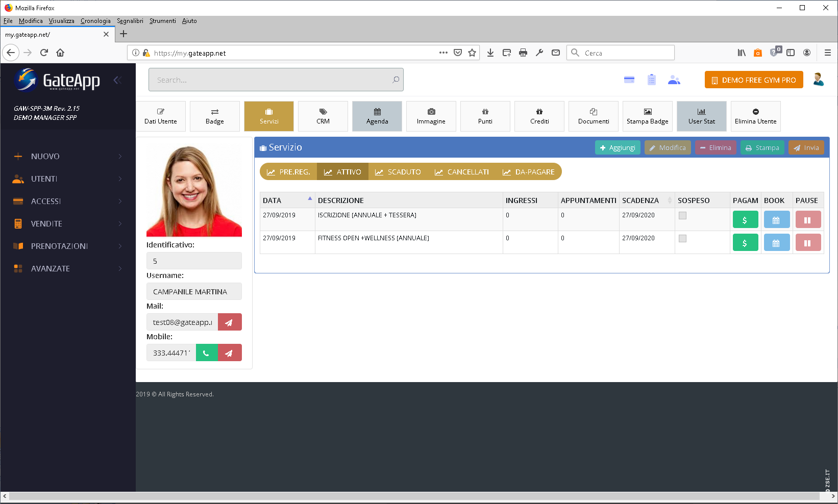Image resolution: width=838 pixels, height=504 pixels.
Task: Open booking calendar for FITNESS OPEN row
Action: (x=776, y=243)
